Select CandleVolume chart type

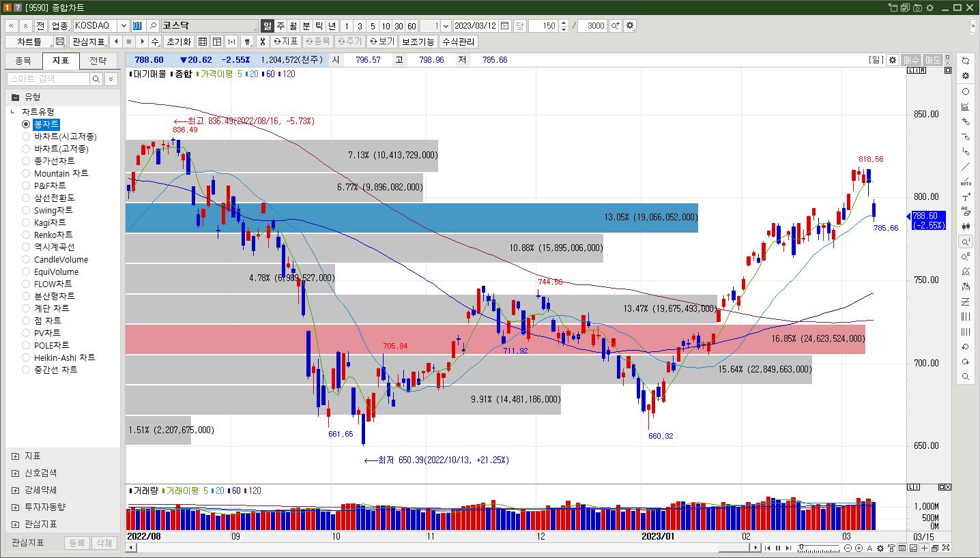[x=55, y=259]
